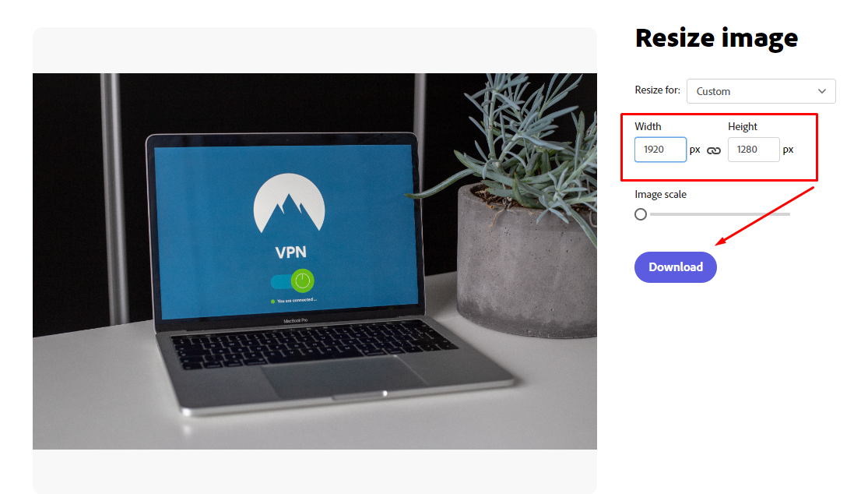Focus the Height field showing 1280

(x=754, y=150)
